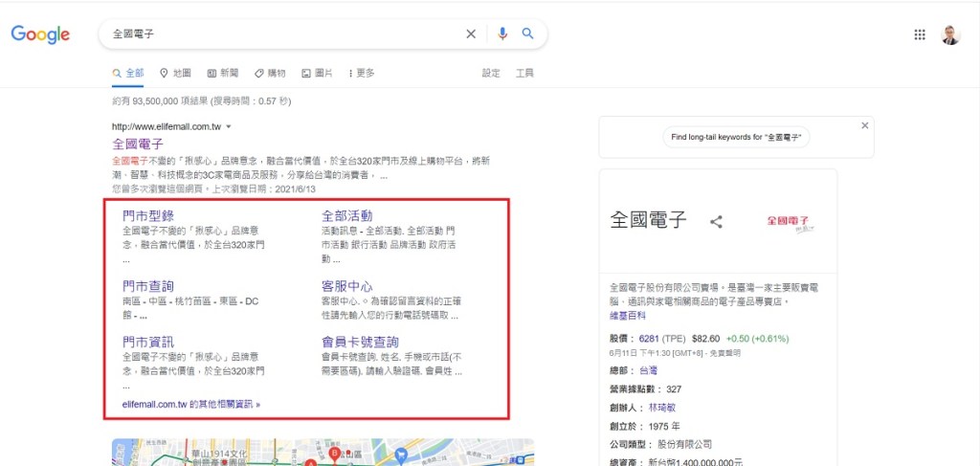
Task: Open the map preview thumbnail
Action: (323, 453)
